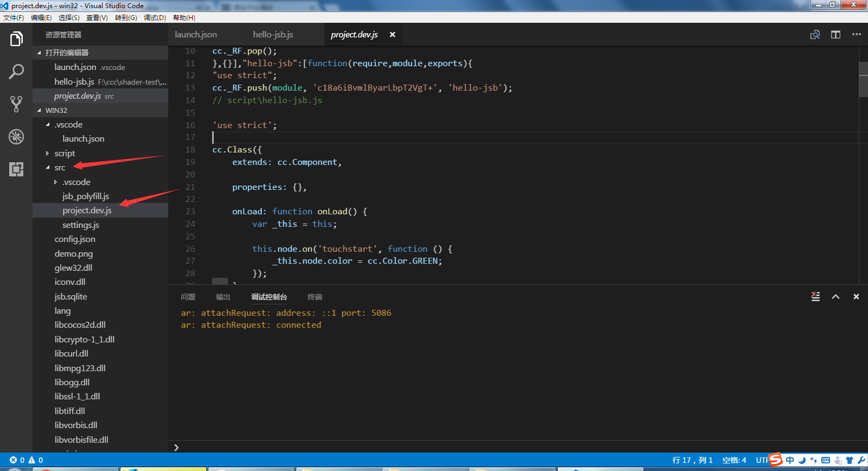
Task: Open the Debug view in activity bar
Action: click(x=16, y=137)
